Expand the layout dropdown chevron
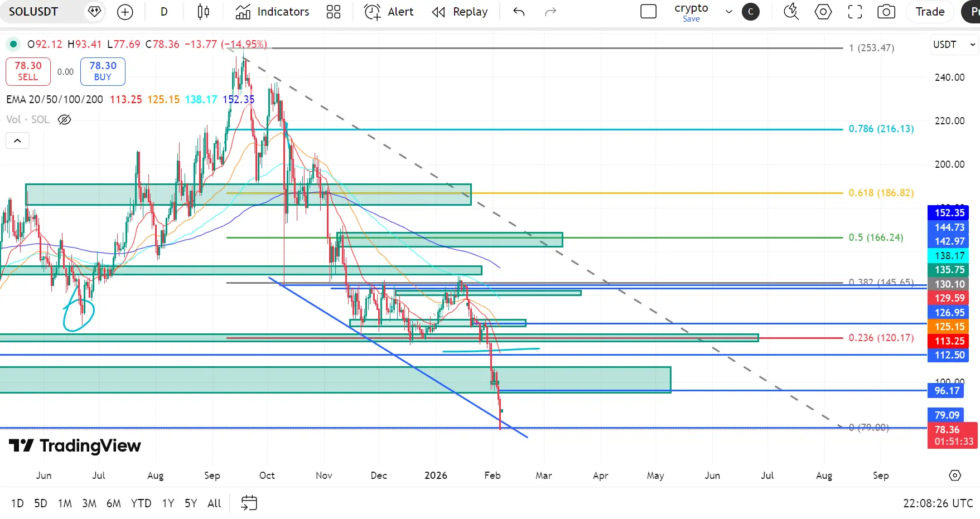The image size is (980, 519). coord(728,12)
